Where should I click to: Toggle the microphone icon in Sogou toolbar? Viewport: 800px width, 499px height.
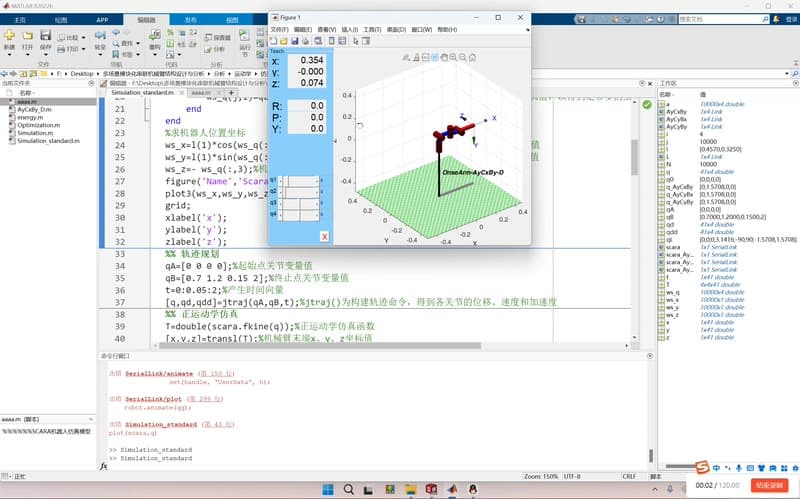[739, 468]
